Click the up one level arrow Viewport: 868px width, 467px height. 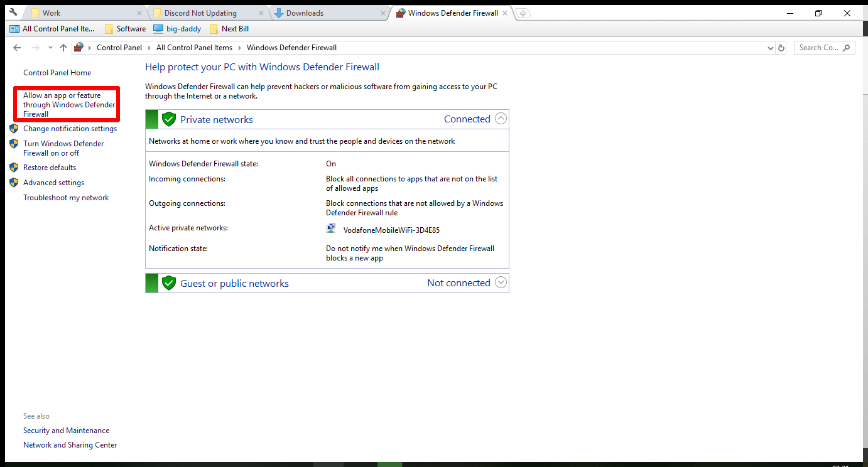point(63,47)
